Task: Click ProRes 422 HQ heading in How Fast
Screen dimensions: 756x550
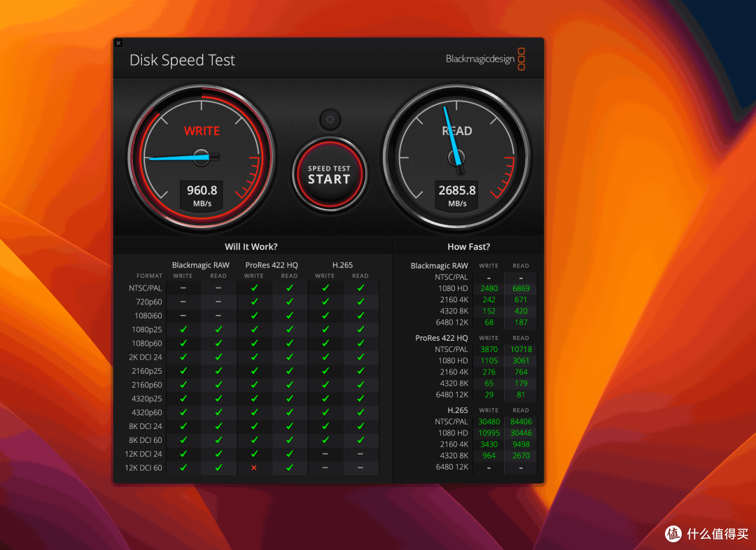Action: [x=441, y=338]
